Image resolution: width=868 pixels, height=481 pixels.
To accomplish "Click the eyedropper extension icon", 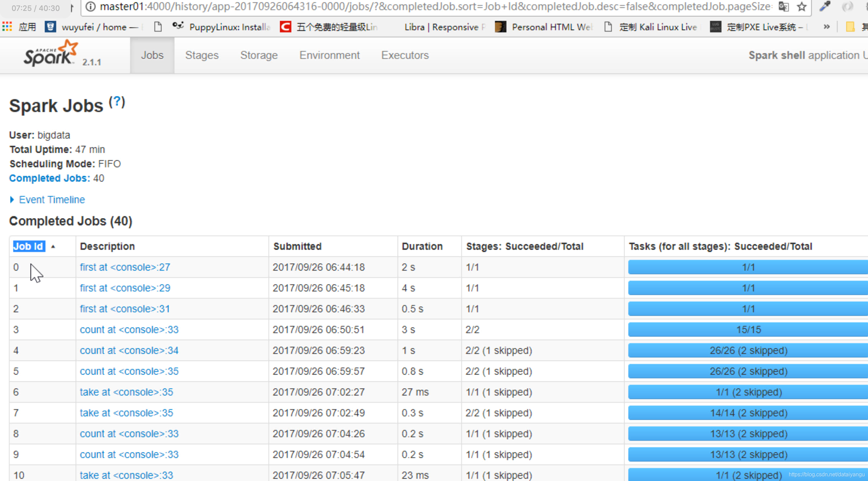I will pyautogui.click(x=825, y=6).
